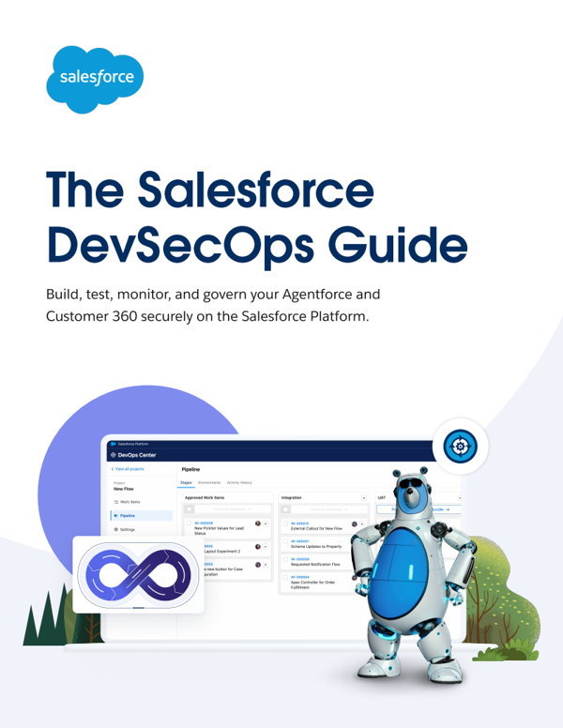
Task: Tick checkbox for Requested Notification Flow
Action: [x=285, y=559]
